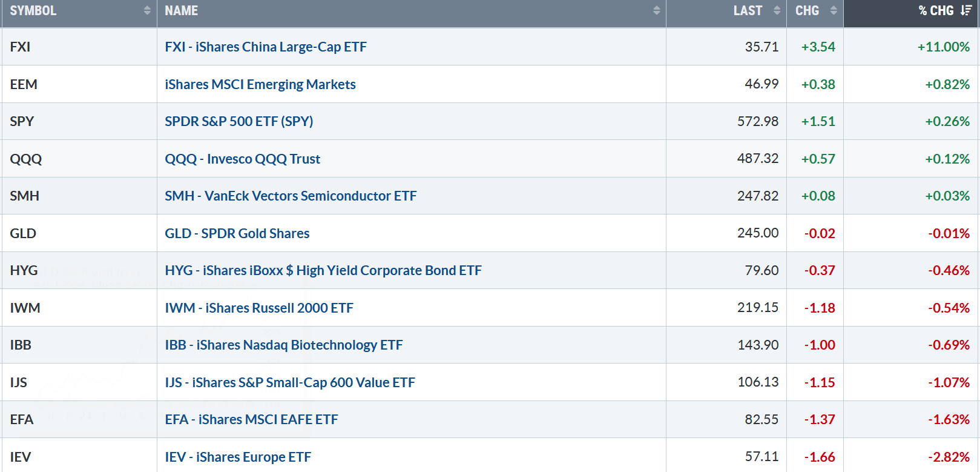The width and height of the screenshot is (980, 472).
Task: Click EFA last price 82.55
Action: (761, 419)
